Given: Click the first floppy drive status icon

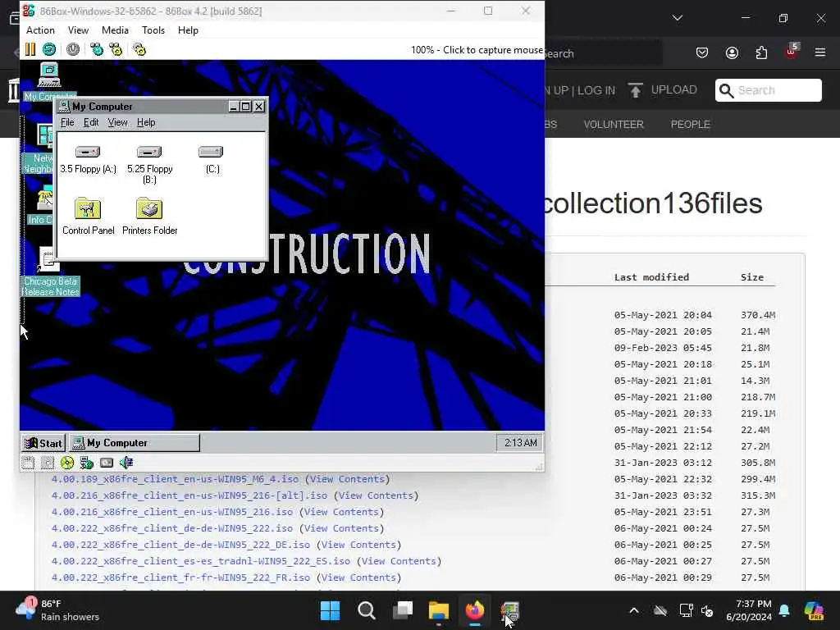Looking at the screenshot, I should coord(29,463).
